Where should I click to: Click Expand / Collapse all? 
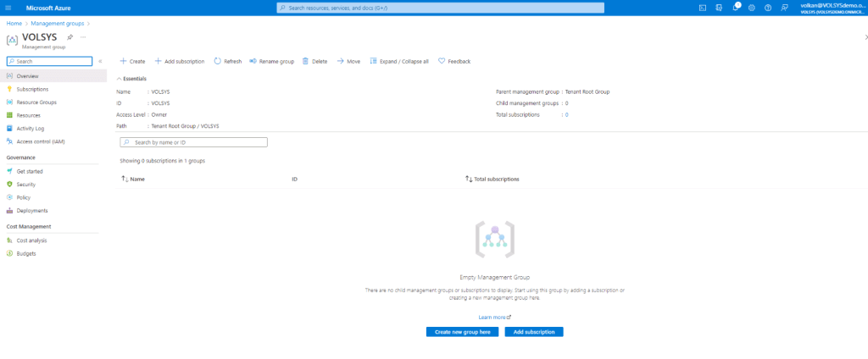398,61
